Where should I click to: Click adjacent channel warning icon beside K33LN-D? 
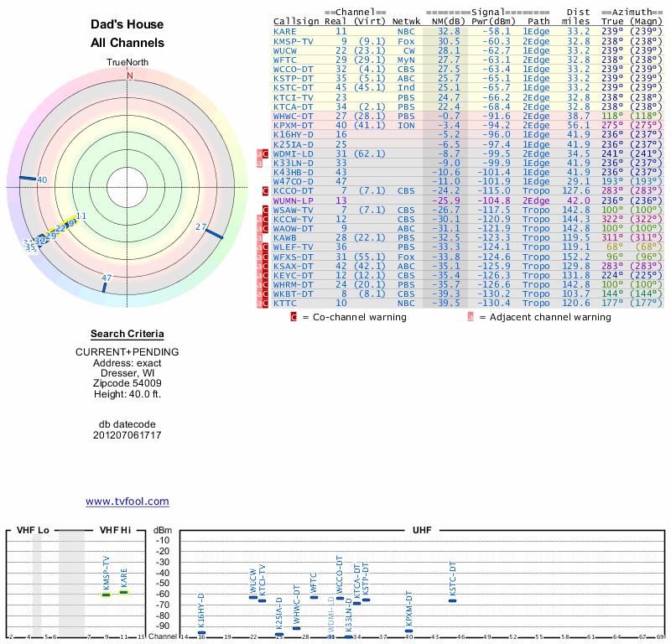pyautogui.click(x=260, y=163)
